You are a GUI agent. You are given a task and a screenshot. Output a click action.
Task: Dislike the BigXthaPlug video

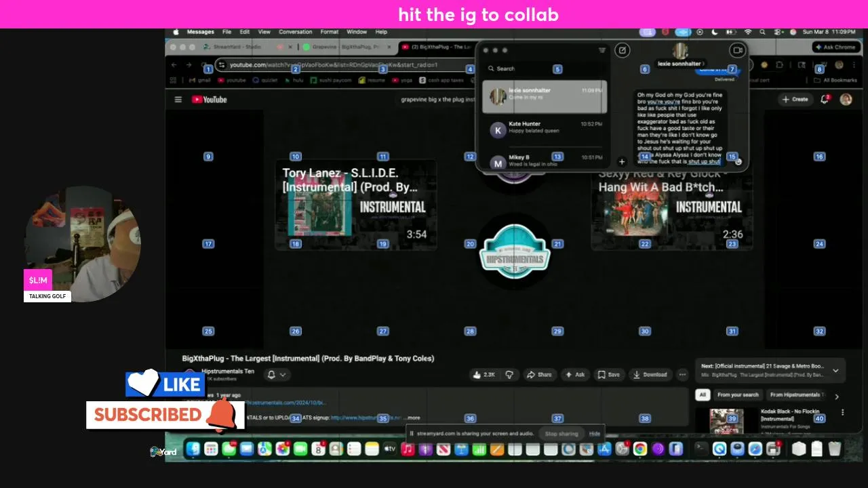[509, 375]
